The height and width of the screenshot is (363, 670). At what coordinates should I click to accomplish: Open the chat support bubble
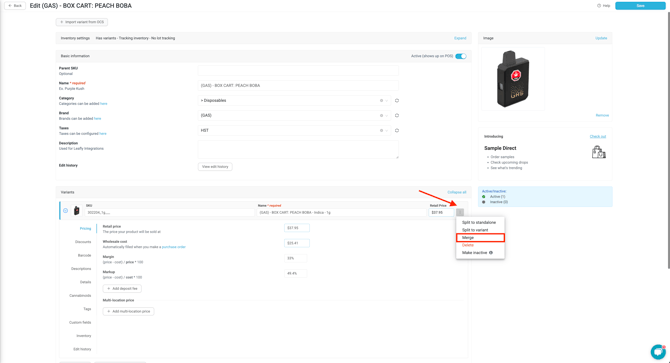pos(658,352)
